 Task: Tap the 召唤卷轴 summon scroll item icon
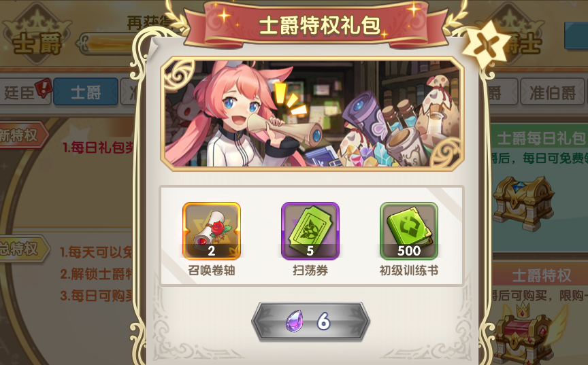pyautogui.click(x=212, y=231)
